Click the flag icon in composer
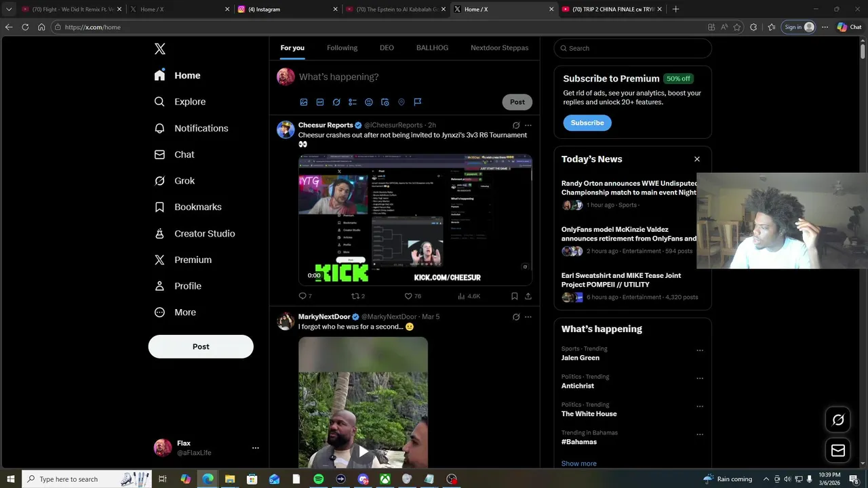This screenshot has width=868, height=488. point(418,102)
